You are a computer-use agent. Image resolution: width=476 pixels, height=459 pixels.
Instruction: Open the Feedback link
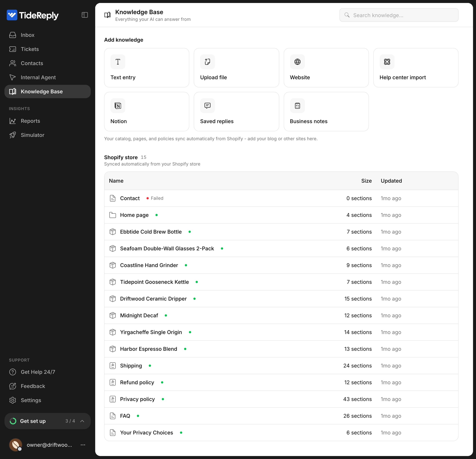[x=48, y=386]
